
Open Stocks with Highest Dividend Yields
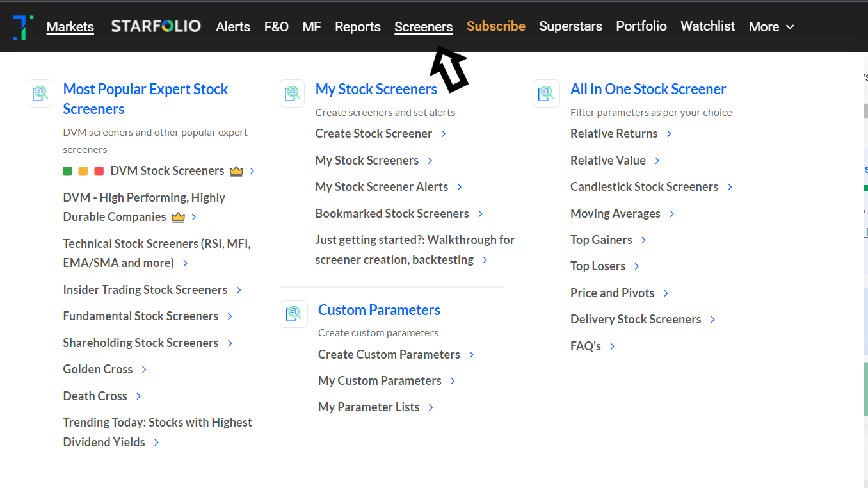[x=157, y=432]
